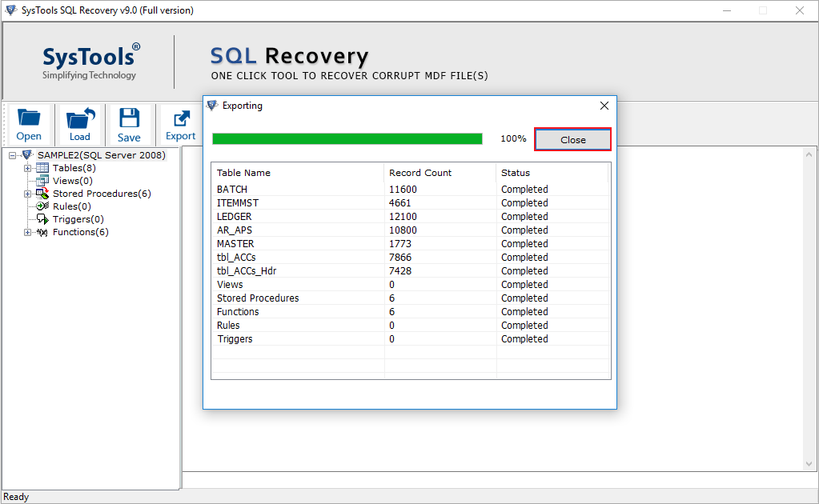Select Rules row in export list
The width and height of the screenshot is (819, 504).
tap(411, 325)
